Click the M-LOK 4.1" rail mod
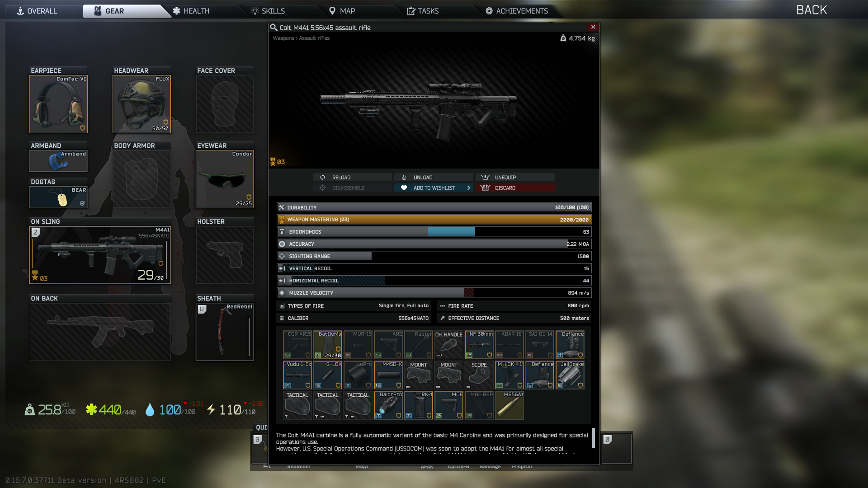The height and width of the screenshot is (488, 868). [x=509, y=375]
